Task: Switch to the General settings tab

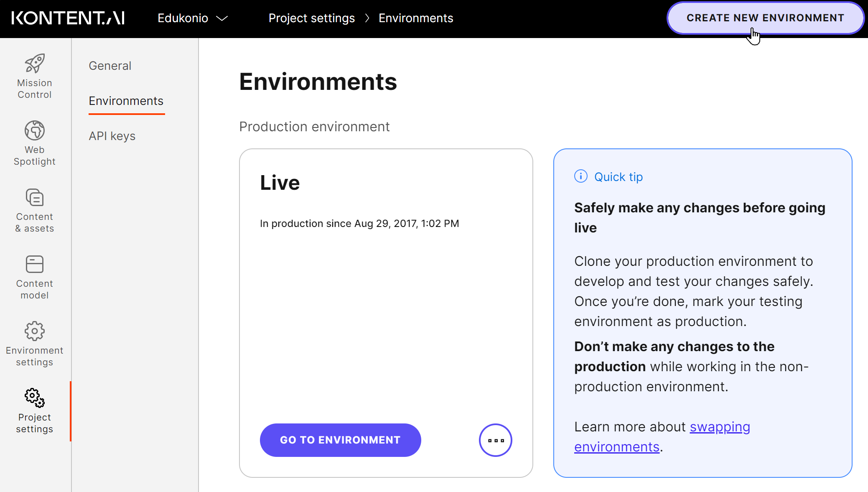Action: 110,66
